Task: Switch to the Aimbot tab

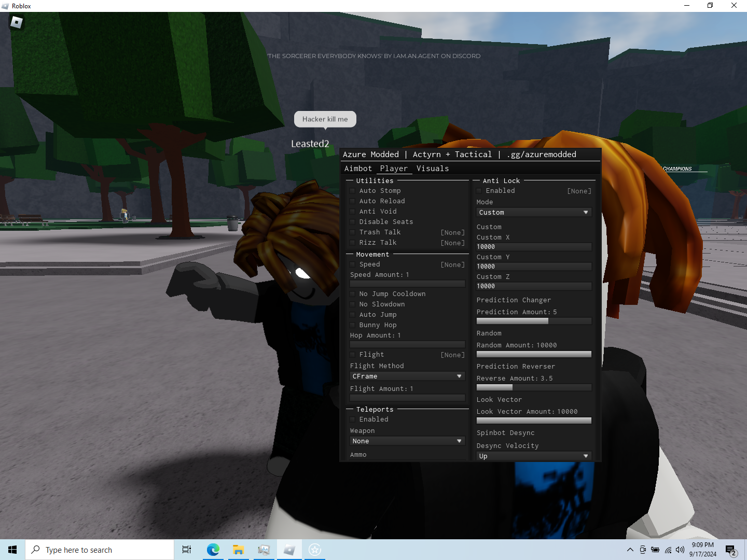Action: pyautogui.click(x=358, y=169)
